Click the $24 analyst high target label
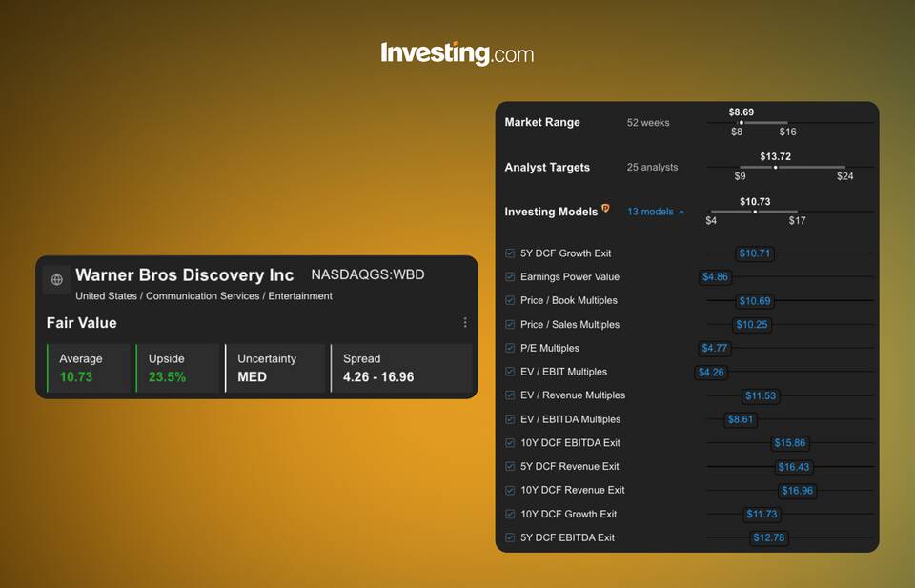 [x=845, y=176]
